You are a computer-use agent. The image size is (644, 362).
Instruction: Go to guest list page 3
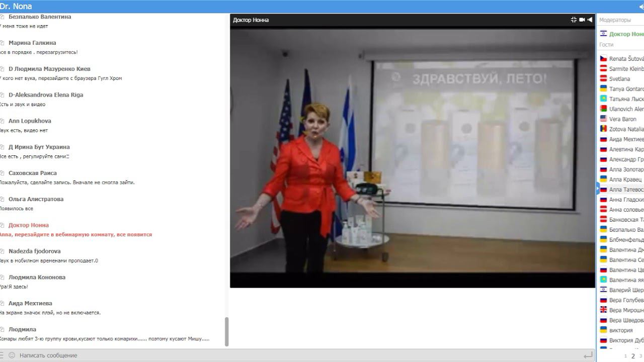click(x=640, y=356)
